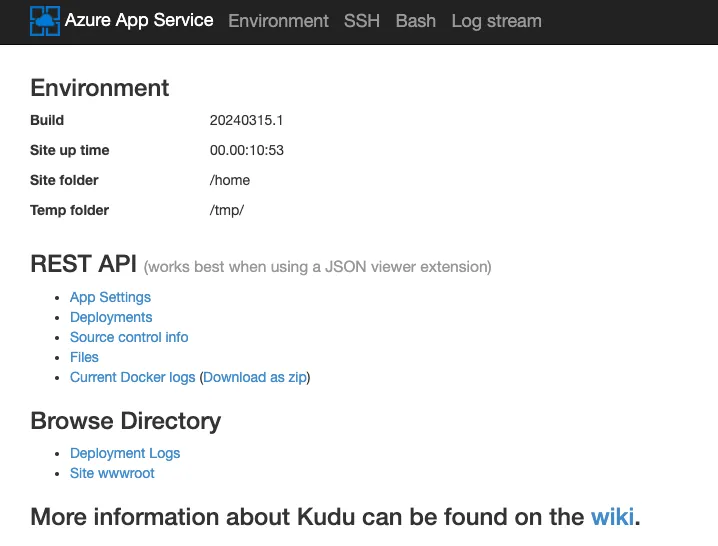
Task: Click the /tmp/ temp folder path
Action: (x=227, y=210)
